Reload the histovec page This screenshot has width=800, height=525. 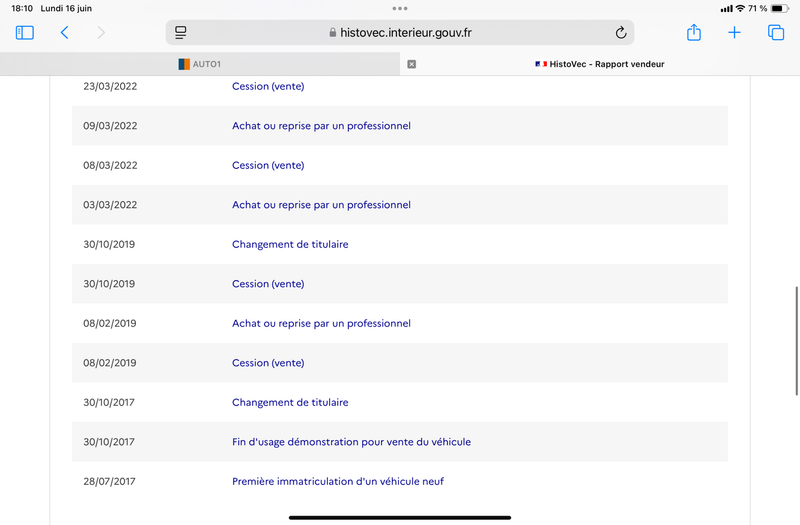[620, 33]
